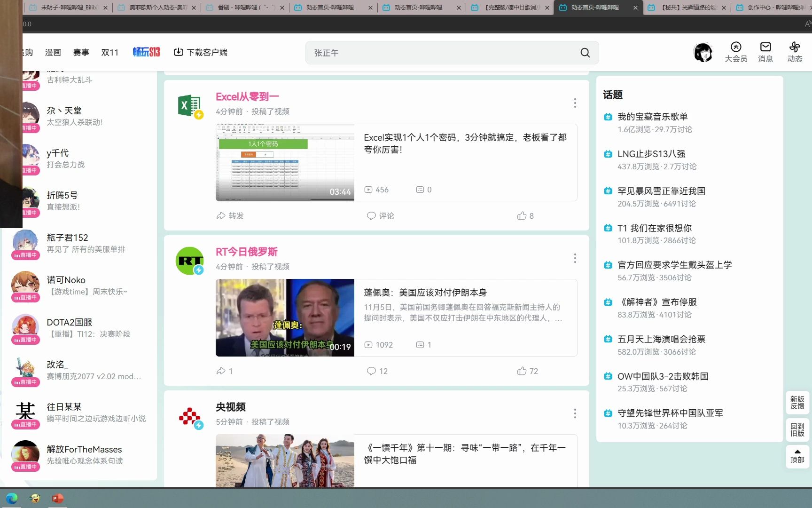Open topic OW中国队3-2击败韩国
The height and width of the screenshot is (508, 812).
tap(663, 376)
